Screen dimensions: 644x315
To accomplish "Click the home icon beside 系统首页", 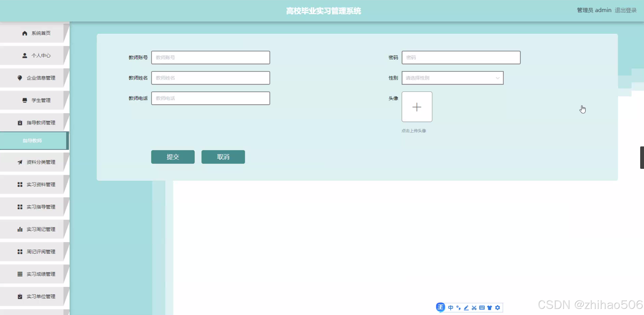I will [24, 33].
